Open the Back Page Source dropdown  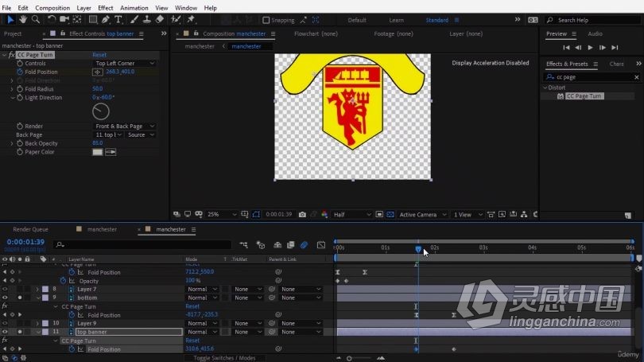tap(141, 134)
